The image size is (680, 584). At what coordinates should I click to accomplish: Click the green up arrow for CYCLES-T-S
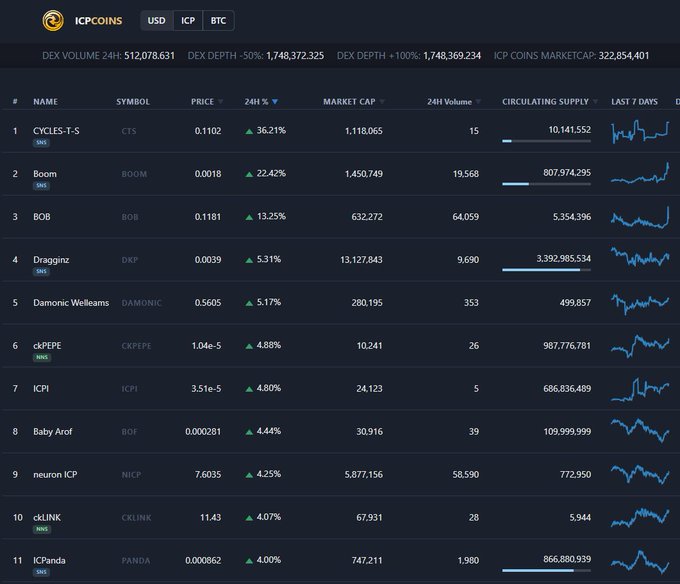[249, 131]
